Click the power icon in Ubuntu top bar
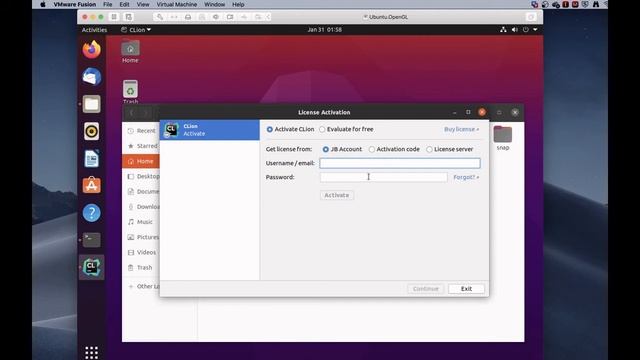This screenshot has height=360, width=640. (526, 30)
